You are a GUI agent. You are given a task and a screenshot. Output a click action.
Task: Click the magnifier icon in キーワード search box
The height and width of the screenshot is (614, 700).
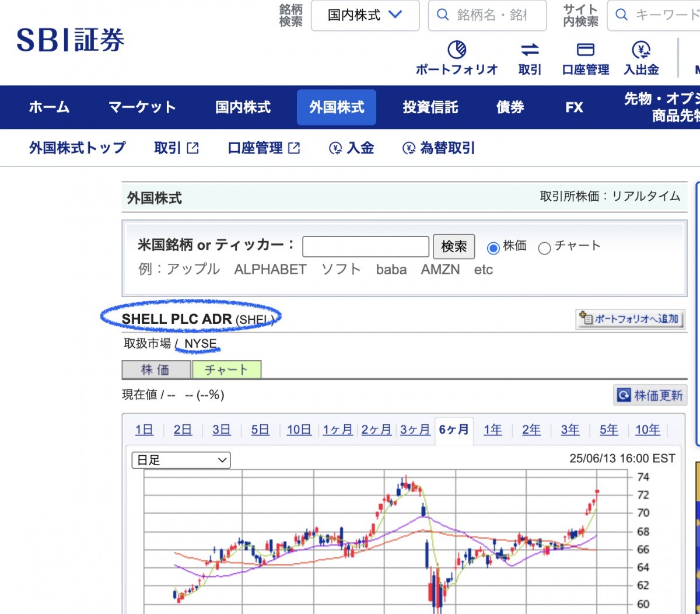pos(622,15)
